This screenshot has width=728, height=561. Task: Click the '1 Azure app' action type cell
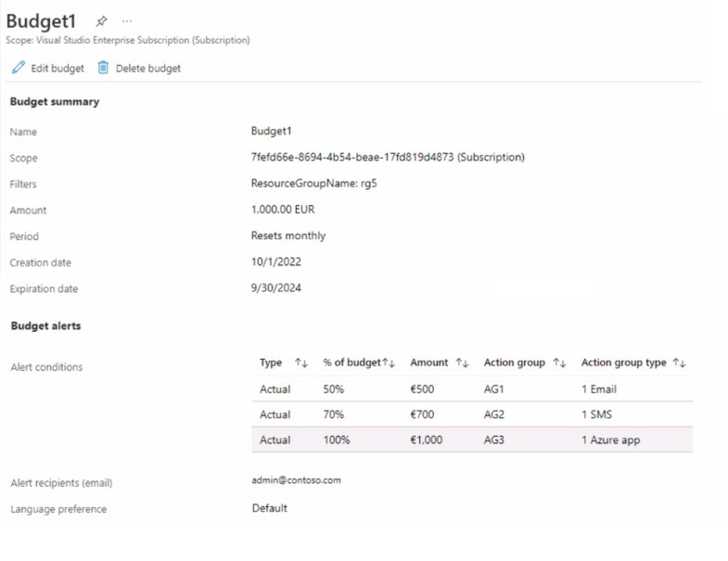click(x=611, y=440)
